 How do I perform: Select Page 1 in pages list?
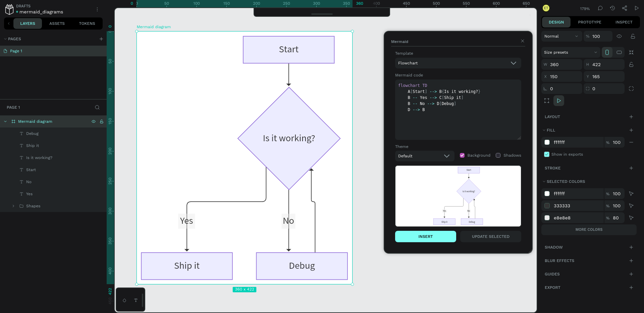(x=53, y=51)
